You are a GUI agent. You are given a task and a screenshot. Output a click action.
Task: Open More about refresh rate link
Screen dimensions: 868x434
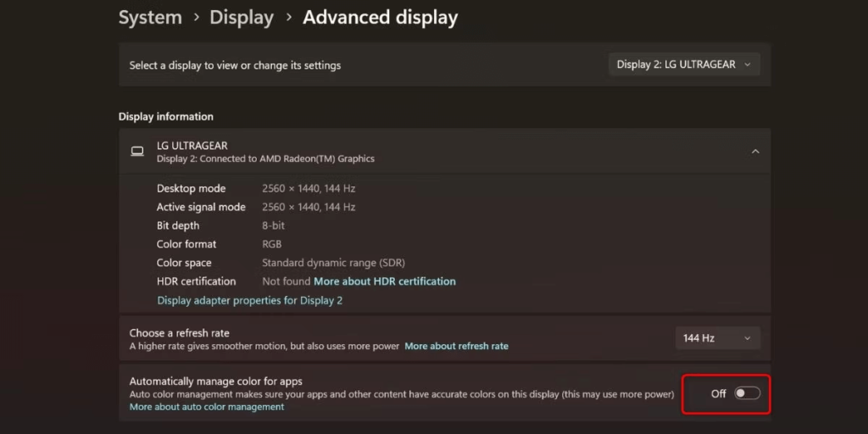point(456,346)
